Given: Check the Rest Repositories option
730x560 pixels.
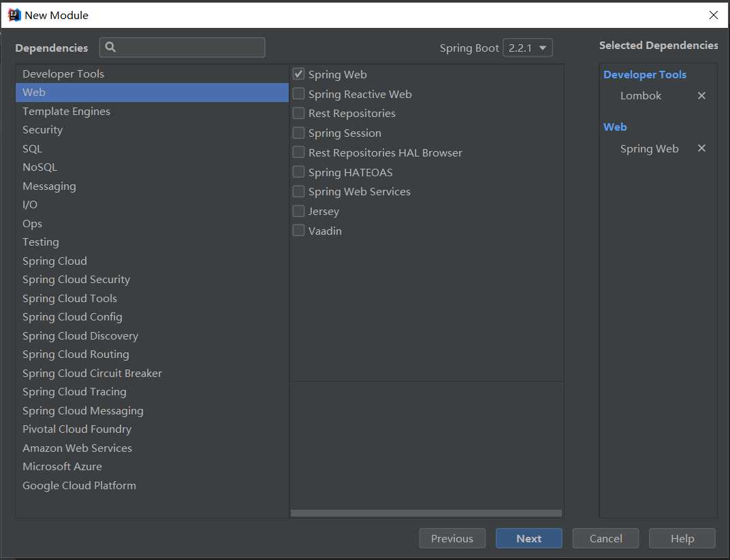Looking at the screenshot, I should tap(298, 113).
